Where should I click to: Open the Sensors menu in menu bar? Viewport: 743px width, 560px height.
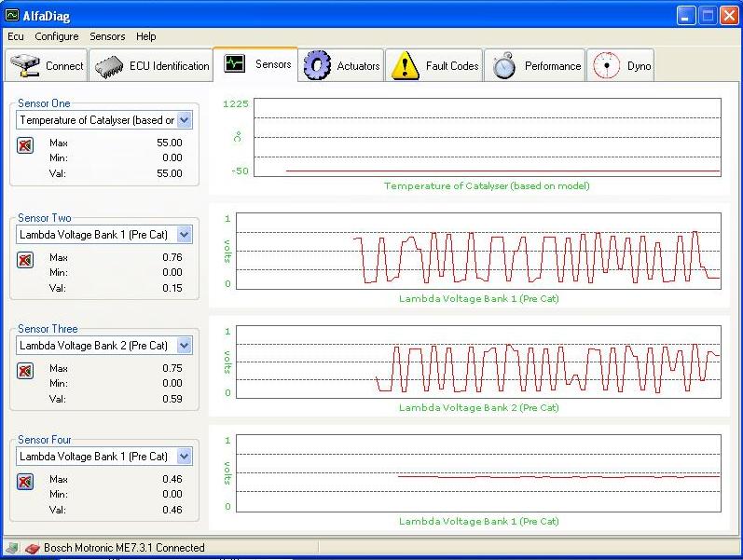coord(107,36)
